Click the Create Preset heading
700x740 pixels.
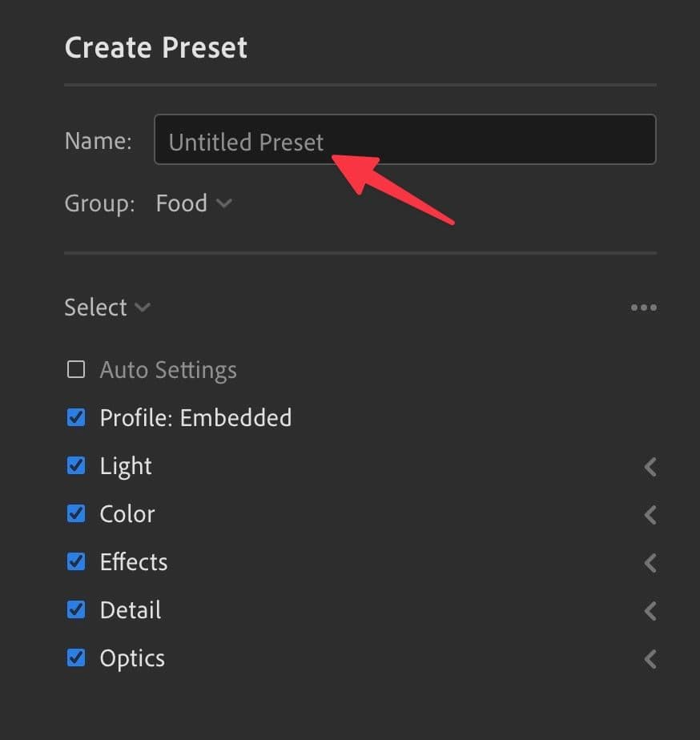pos(155,47)
